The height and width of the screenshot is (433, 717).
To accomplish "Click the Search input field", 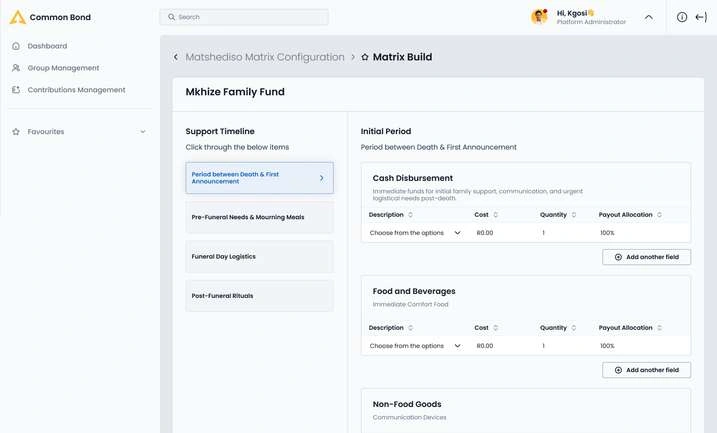I will (244, 17).
